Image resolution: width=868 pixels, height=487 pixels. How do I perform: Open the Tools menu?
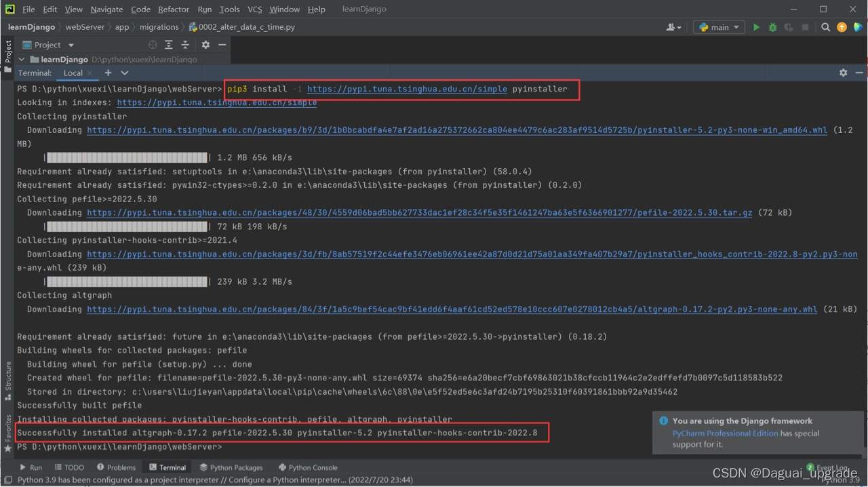[x=229, y=9]
